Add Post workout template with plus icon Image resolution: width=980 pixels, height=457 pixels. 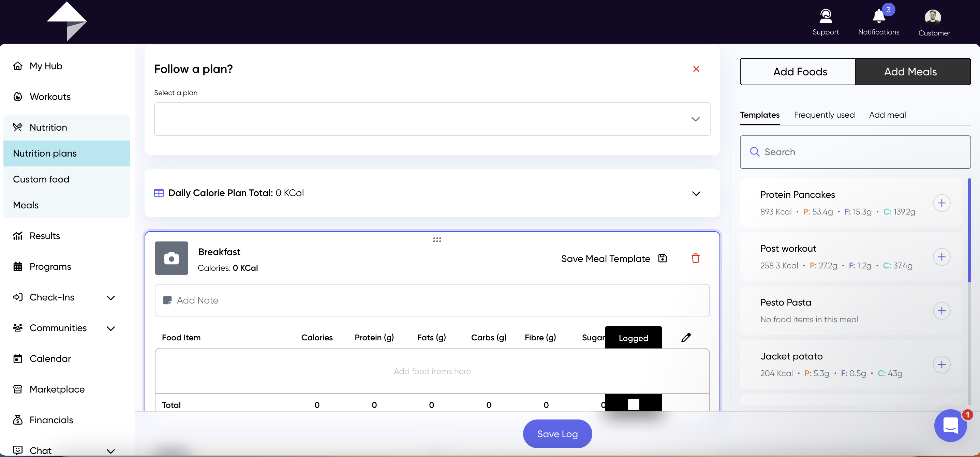coord(941,257)
